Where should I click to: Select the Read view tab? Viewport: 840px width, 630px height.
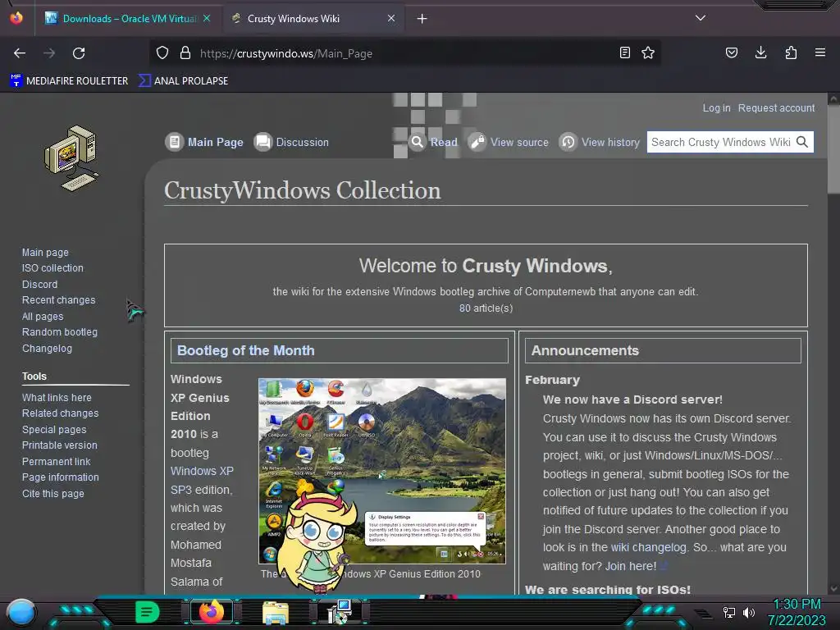[433, 142]
